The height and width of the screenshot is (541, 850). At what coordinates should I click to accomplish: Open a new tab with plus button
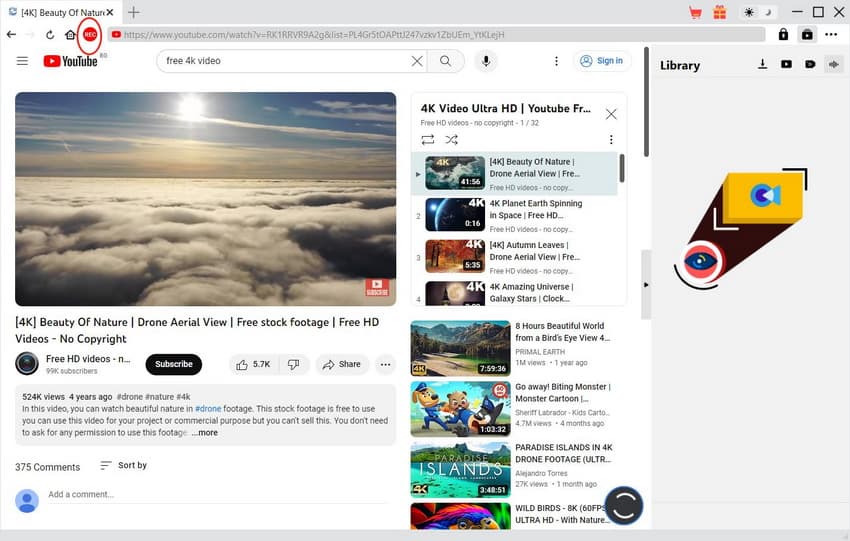133,12
